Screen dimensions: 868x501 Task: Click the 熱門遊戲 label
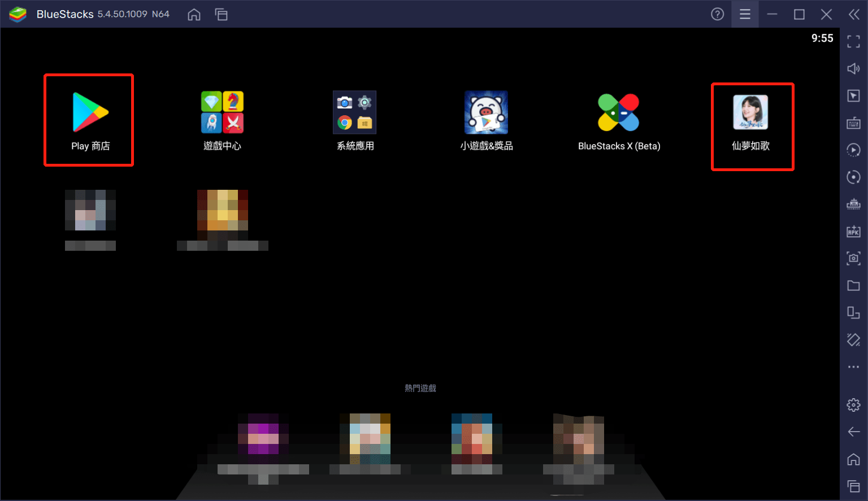[420, 388]
